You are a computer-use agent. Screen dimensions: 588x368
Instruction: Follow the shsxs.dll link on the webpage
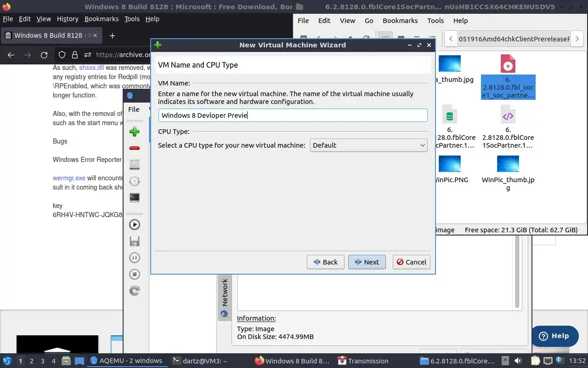[91, 68]
